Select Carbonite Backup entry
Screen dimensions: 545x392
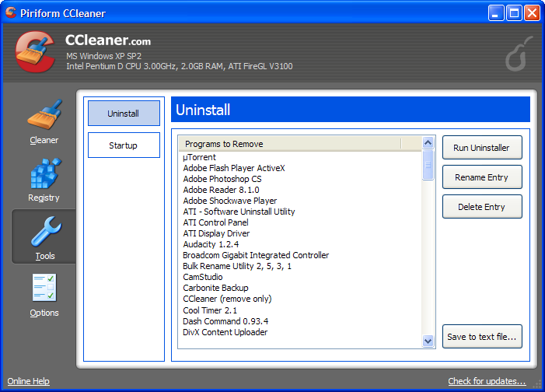coord(215,288)
